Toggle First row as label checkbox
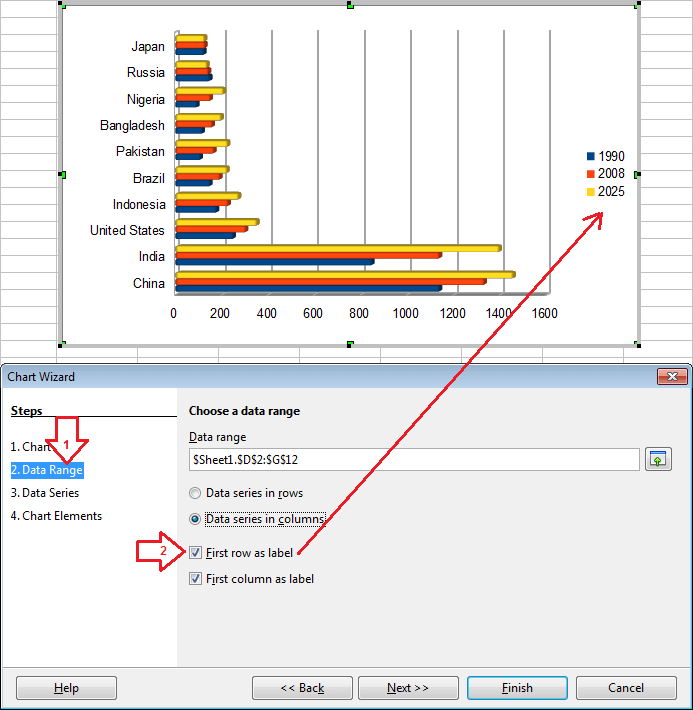 (x=195, y=553)
